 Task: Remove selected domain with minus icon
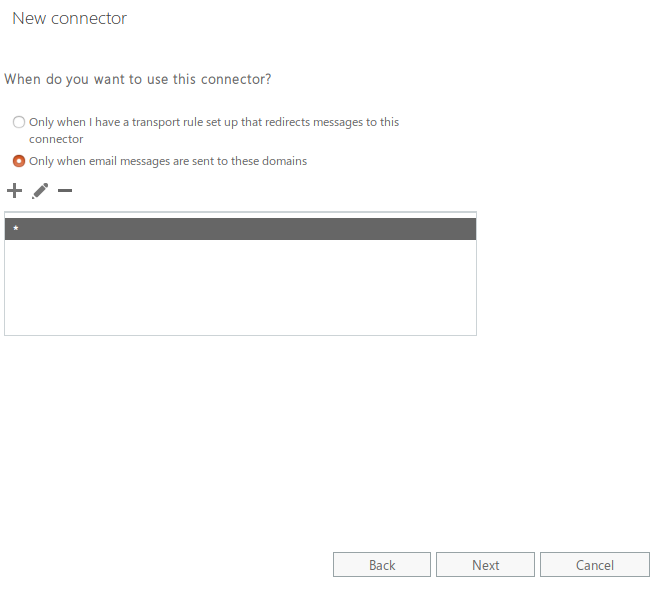tap(65, 191)
